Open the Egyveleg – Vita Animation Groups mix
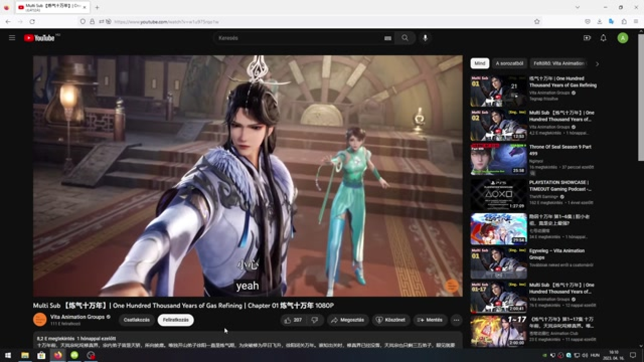 tap(557, 254)
